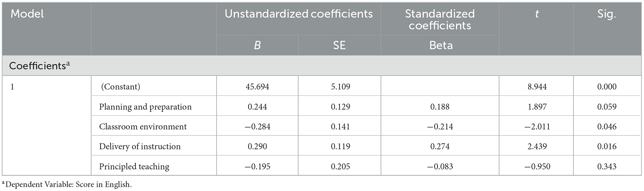This screenshot has width=644, height=191.
Task: Click the Coefficients section row label
Action: point(40,66)
